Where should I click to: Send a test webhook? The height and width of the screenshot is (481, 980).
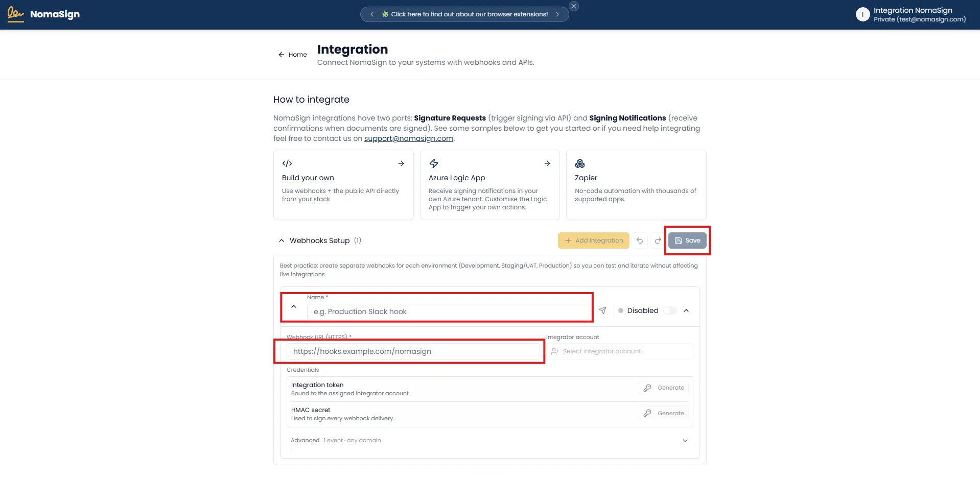click(602, 310)
